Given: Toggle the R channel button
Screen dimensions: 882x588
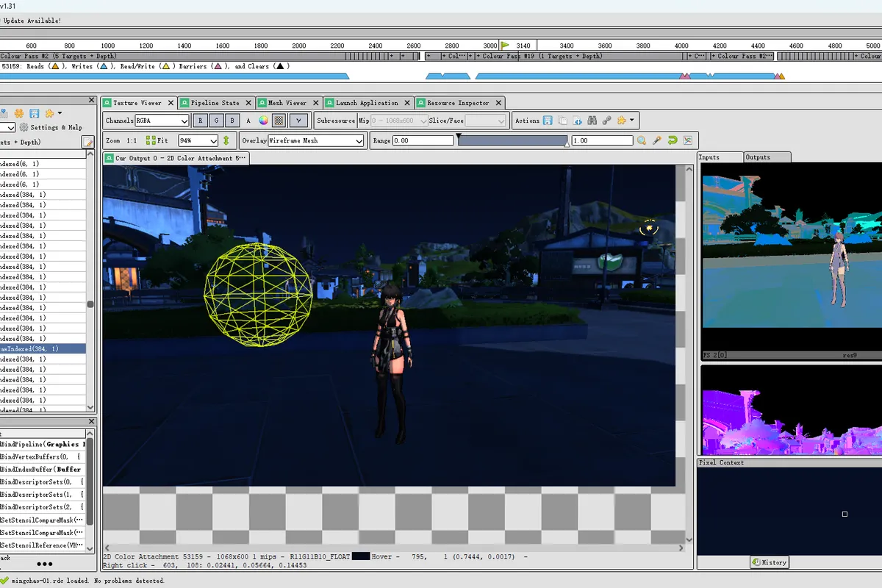Looking at the screenshot, I should coord(201,121).
